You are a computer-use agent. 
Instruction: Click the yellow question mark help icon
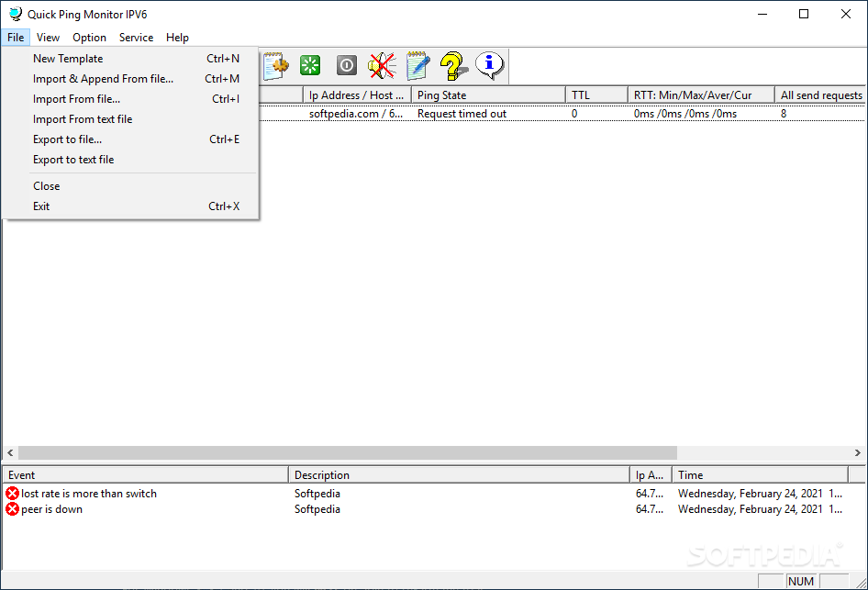(454, 66)
